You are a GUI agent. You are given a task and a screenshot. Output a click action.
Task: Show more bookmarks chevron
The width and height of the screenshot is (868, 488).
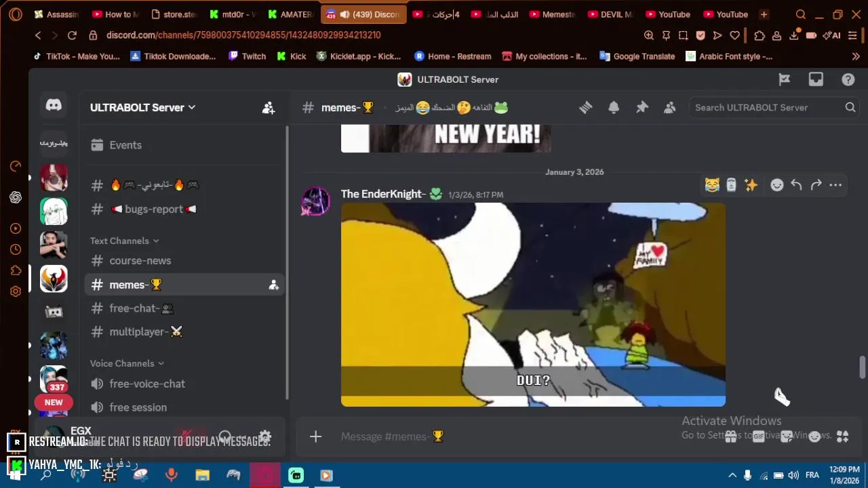(856, 56)
